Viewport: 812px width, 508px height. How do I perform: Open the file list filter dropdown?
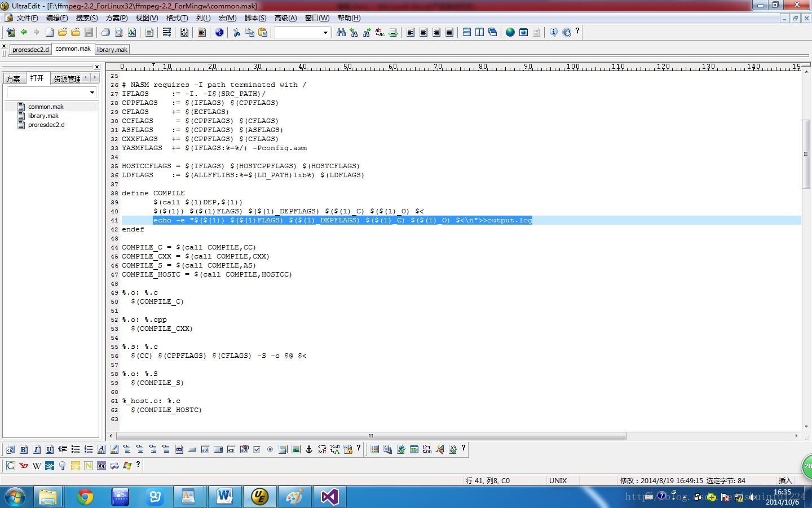click(92, 93)
